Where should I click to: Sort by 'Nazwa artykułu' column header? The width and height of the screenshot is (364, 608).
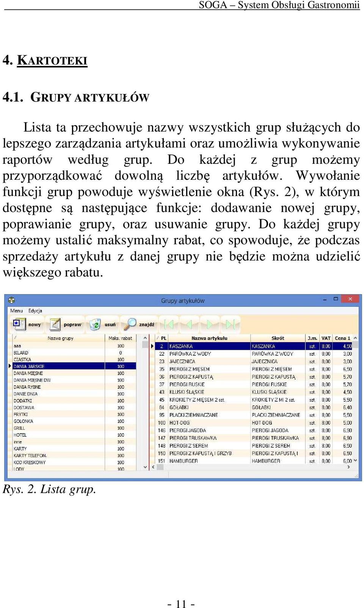(x=209, y=338)
